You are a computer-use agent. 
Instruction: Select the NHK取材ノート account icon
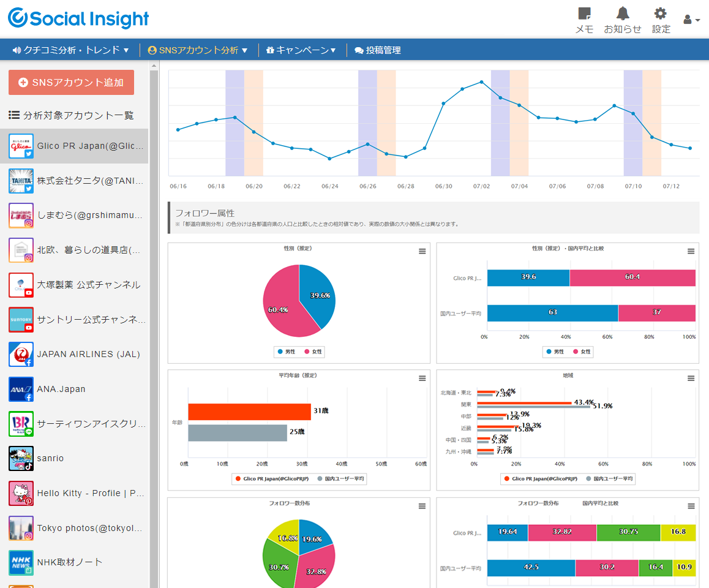point(21,563)
